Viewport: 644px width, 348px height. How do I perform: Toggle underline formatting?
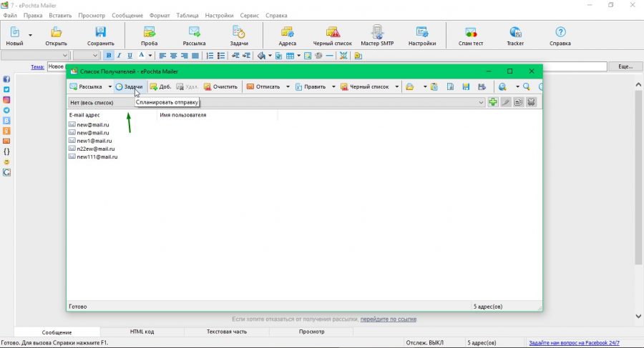130,56
